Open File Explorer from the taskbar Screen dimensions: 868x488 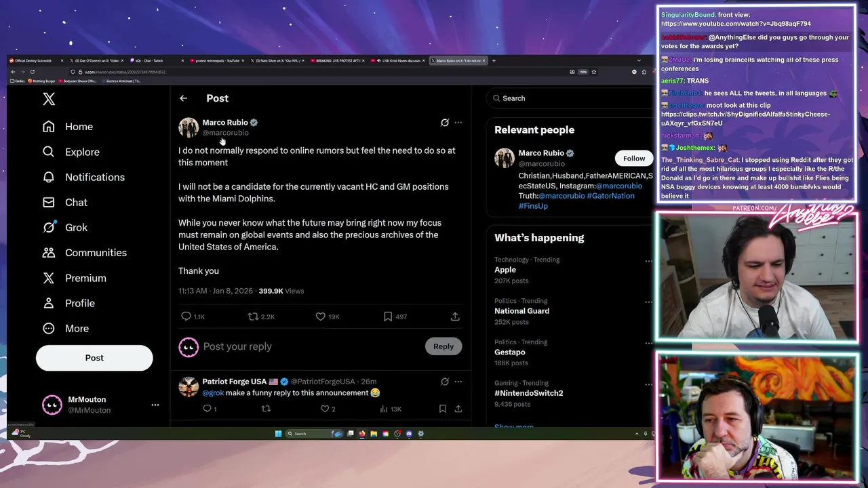374,434
